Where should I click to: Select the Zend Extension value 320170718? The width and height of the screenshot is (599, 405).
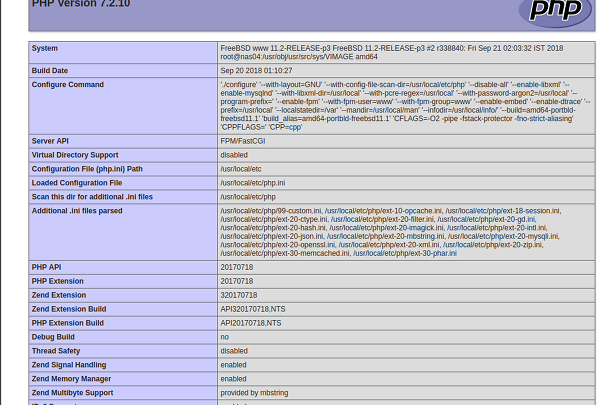pyautogui.click(x=239, y=295)
